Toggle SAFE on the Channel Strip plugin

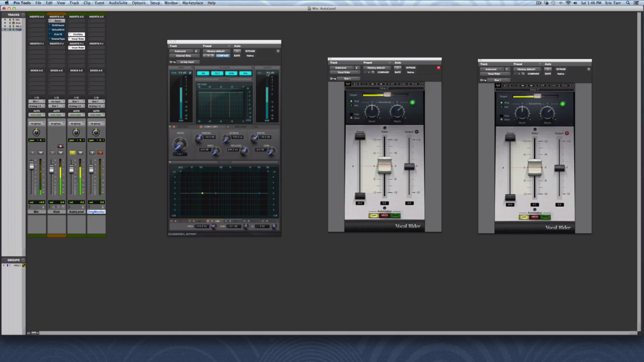tap(237, 56)
